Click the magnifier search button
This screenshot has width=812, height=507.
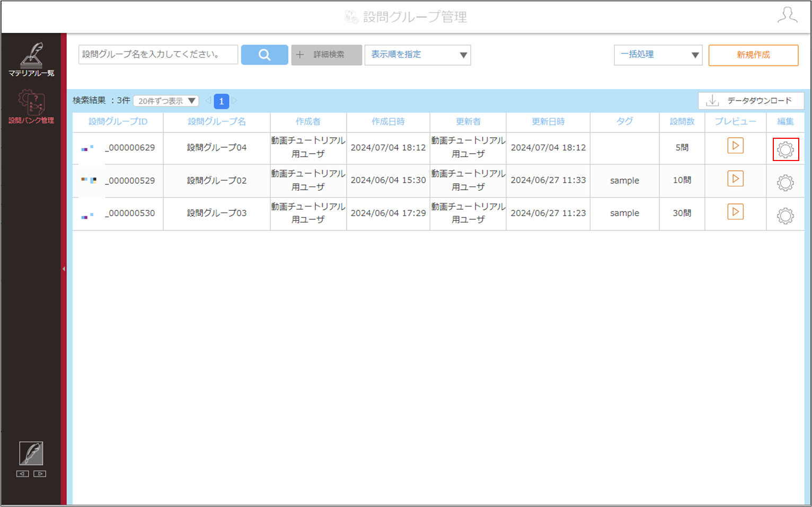point(264,55)
